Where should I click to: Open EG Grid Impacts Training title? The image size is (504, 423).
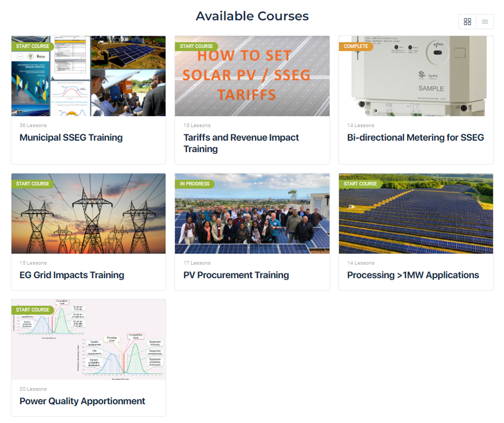[x=72, y=275]
